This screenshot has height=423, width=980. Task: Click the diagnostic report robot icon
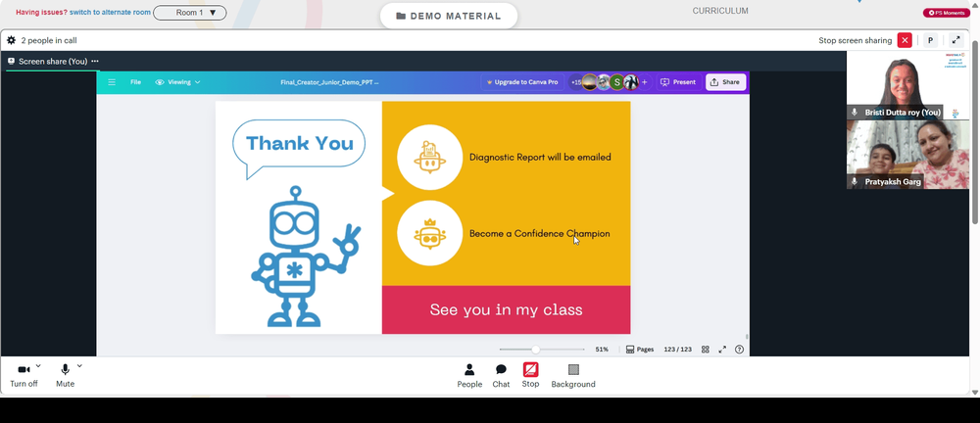[430, 158]
